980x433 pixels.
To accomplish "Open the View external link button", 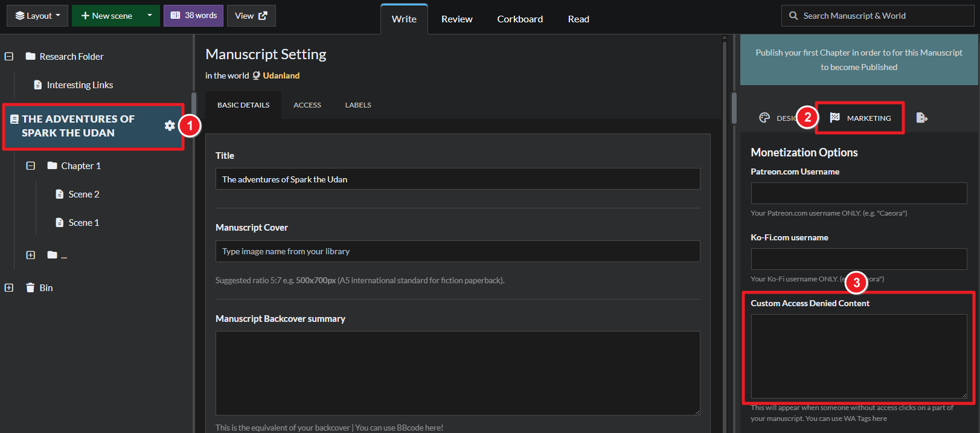I will 251,16.
